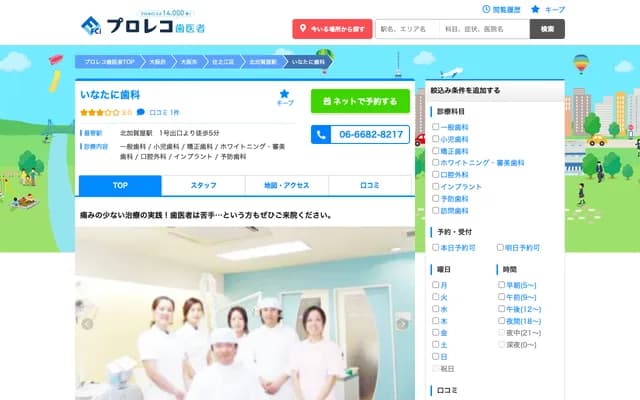Open the 大阪府 breadcrumb

pyautogui.click(x=158, y=62)
